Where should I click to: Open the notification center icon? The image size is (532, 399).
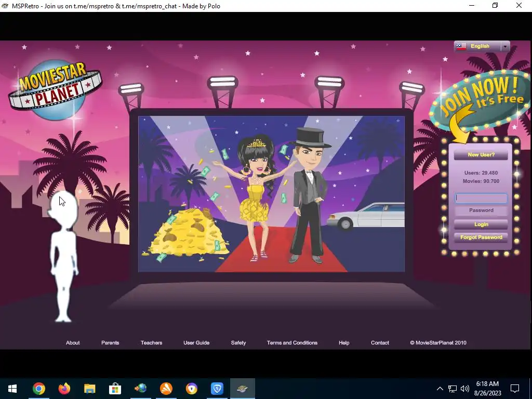pyautogui.click(x=515, y=389)
